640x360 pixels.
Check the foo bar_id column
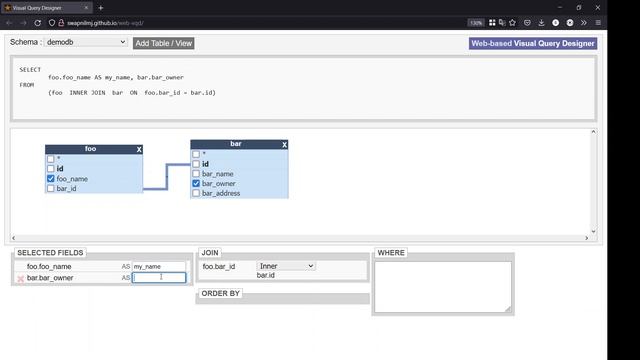tap(51, 189)
